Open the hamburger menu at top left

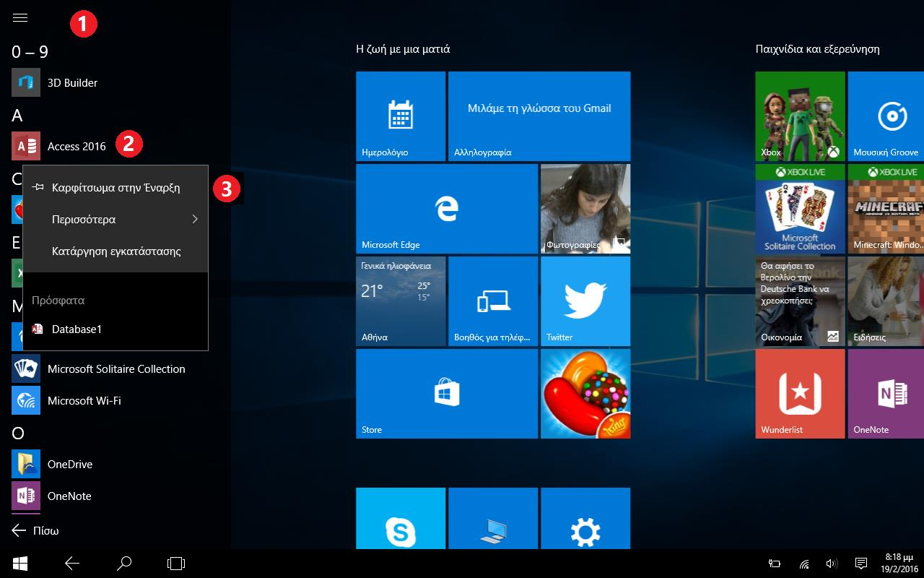tap(20, 18)
